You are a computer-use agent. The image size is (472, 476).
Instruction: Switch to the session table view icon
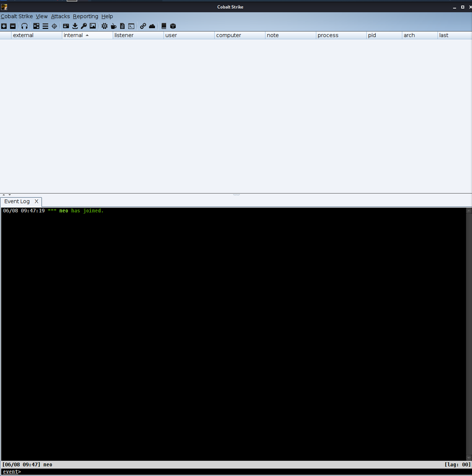[45, 26]
